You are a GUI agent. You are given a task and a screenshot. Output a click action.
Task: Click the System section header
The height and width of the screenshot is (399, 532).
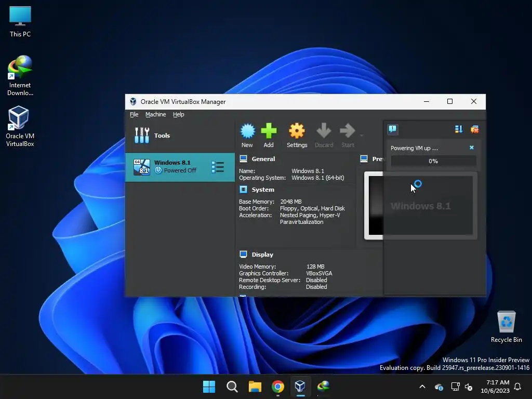[x=263, y=190]
